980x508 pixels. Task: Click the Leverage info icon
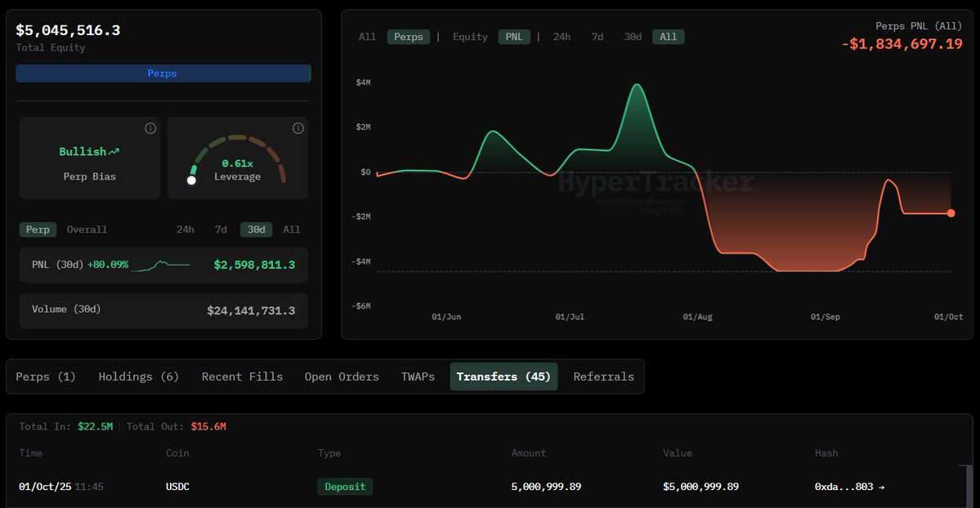(x=298, y=128)
